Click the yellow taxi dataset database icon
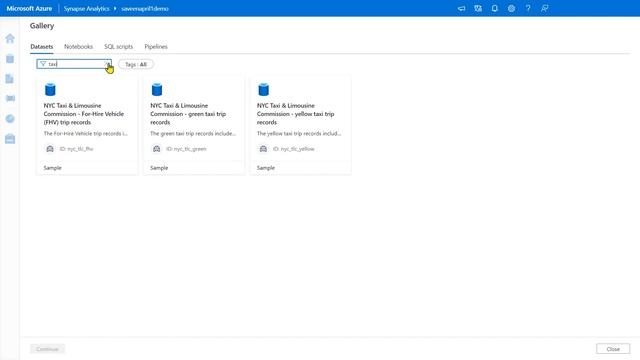Viewport: 640px width, 360px height. pos(264,89)
